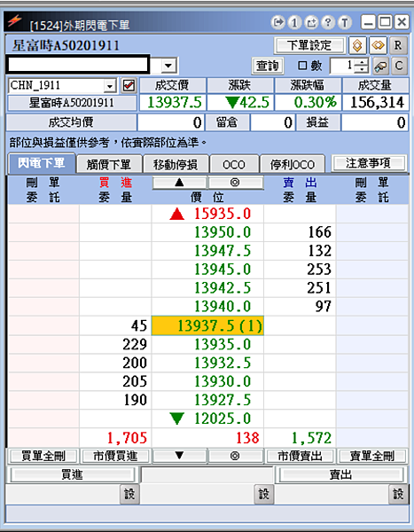Click the account input field

coord(78,65)
